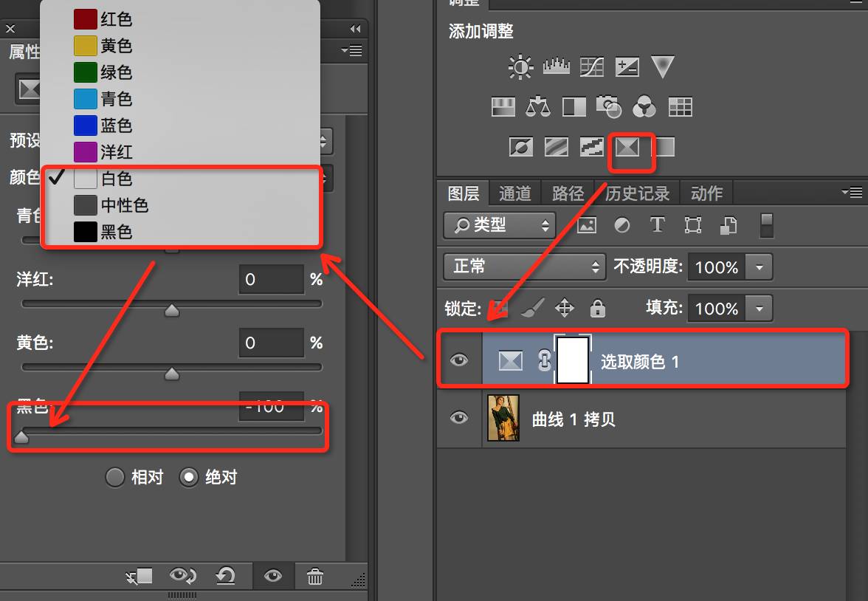Switch to the 动作 tab

(x=707, y=193)
